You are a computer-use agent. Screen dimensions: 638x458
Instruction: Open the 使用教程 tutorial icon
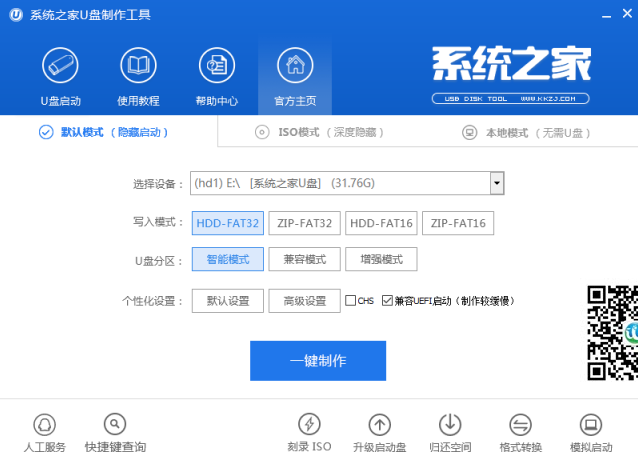(x=138, y=66)
